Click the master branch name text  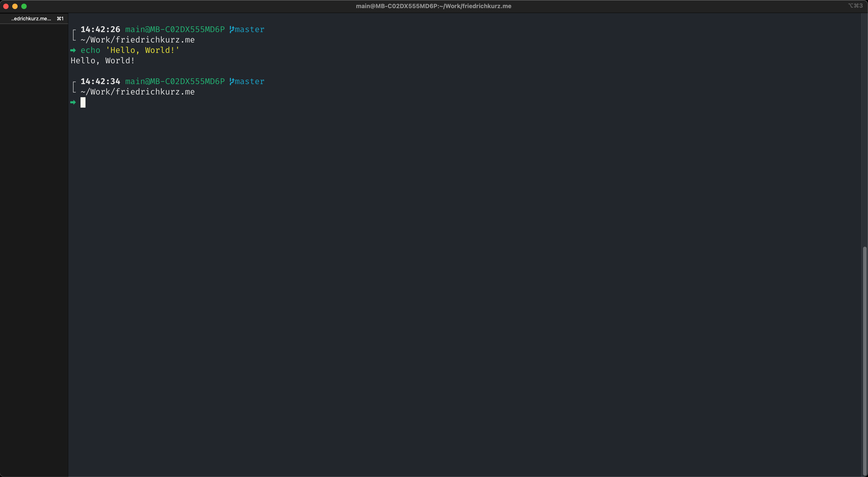point(249,29)
